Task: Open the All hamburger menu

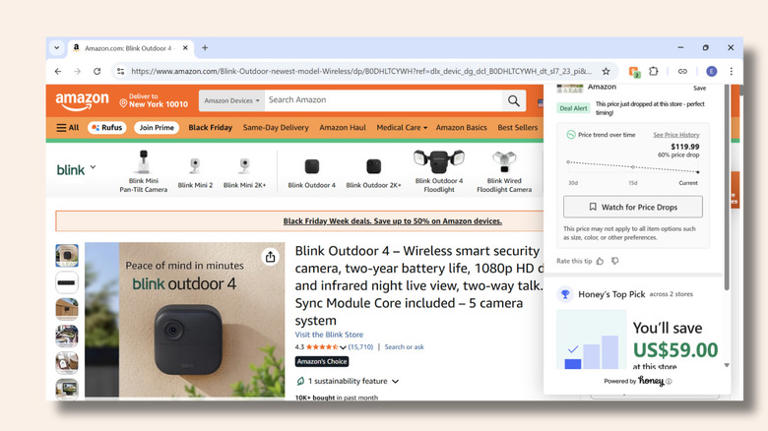Action: [x=68, y=128]
